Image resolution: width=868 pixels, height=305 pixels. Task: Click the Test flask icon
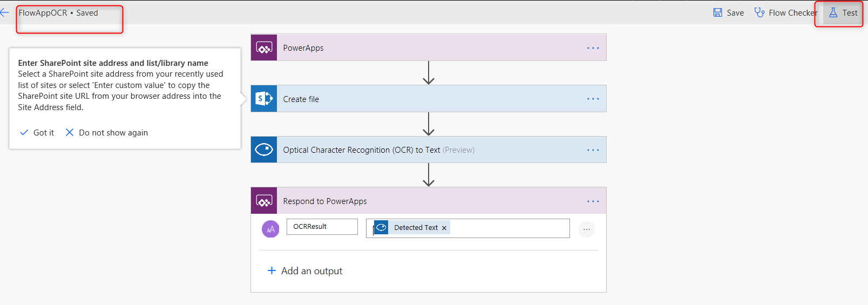833,12
